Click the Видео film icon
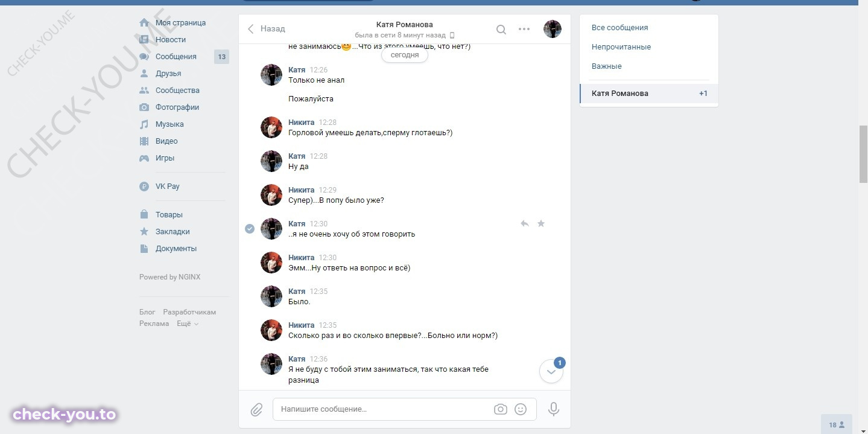The width and height of the screenshot is (868, 434). point(144,141)
